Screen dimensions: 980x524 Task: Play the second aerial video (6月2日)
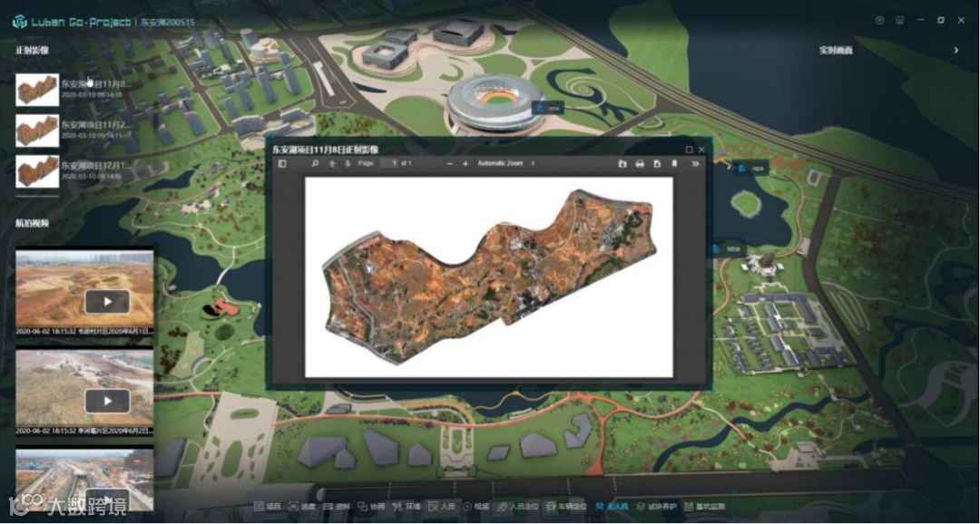pos(107,401)
